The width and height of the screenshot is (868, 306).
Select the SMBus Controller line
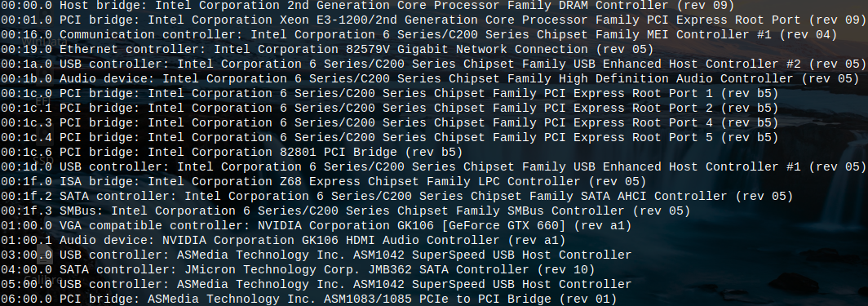(x=345, y=211)
